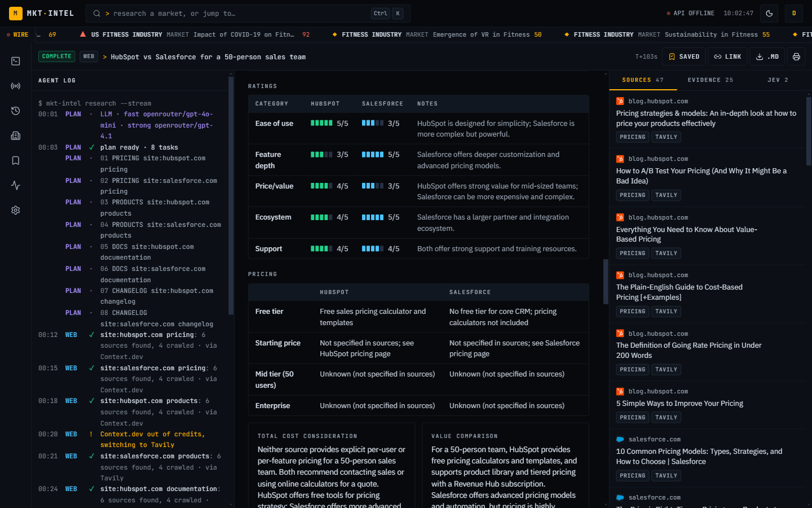Click the VALUE COMPARISON card heading
Viewport: 812px width, 508px height.
[x=465, y=436]
